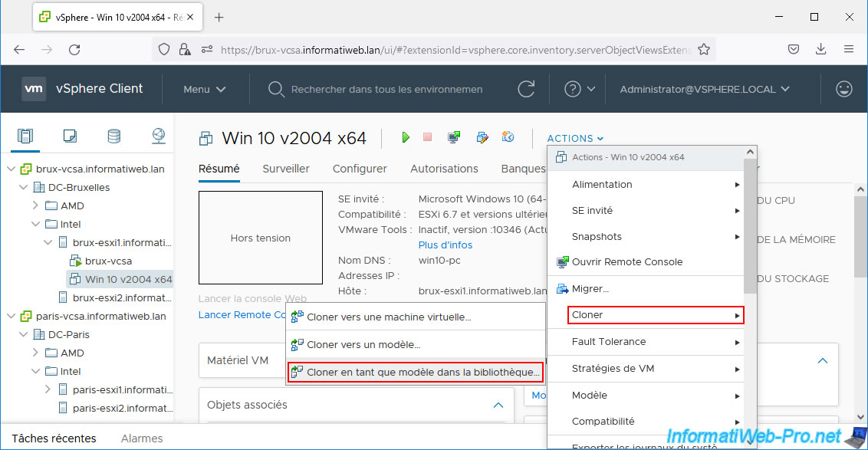Open Storage inventory view icon
Screen dimensions: 868x450
click(x=114, y=136)
